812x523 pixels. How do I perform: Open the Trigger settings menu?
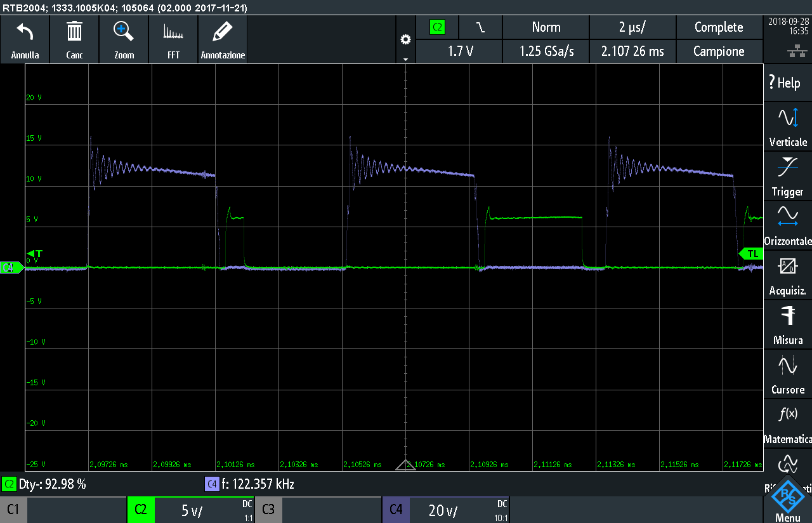coord(788,176)
